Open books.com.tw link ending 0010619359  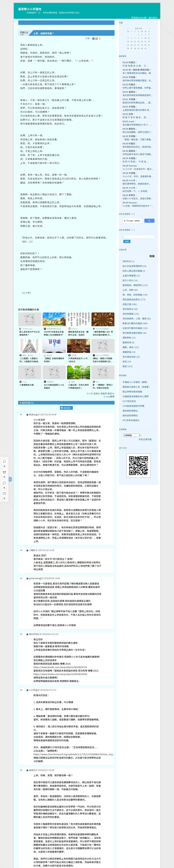(60, 674)
